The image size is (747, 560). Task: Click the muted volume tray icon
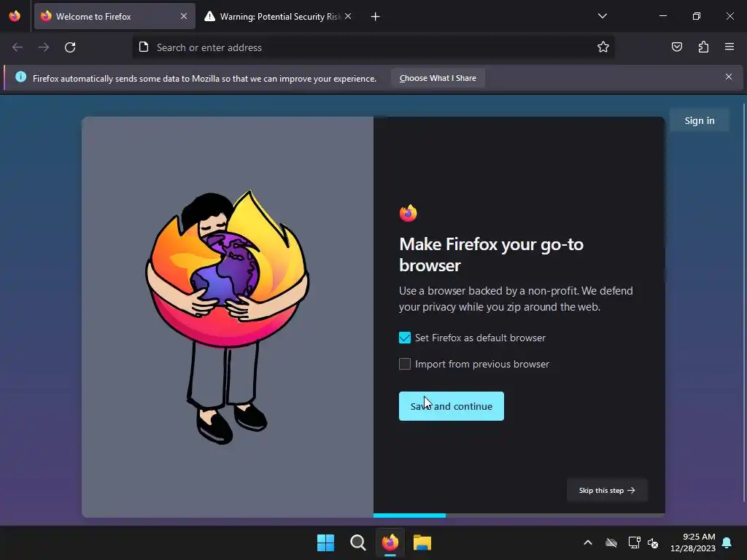pos(653,542)
